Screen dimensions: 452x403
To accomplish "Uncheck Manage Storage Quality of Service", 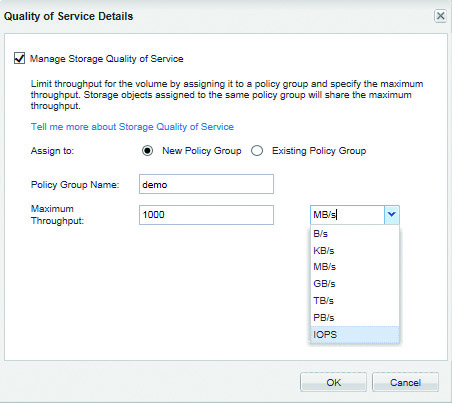I will [19, 58].
